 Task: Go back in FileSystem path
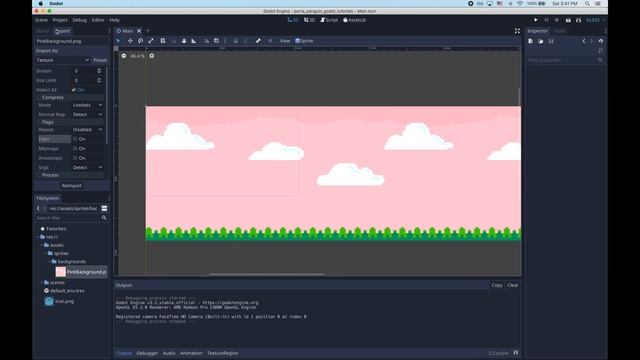click(38, 209)
